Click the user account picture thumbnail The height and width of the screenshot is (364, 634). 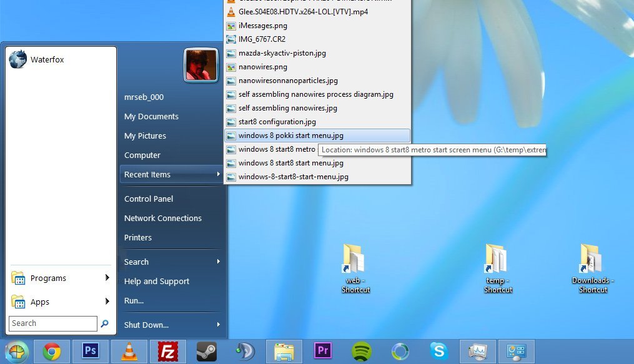coord(201,65)
